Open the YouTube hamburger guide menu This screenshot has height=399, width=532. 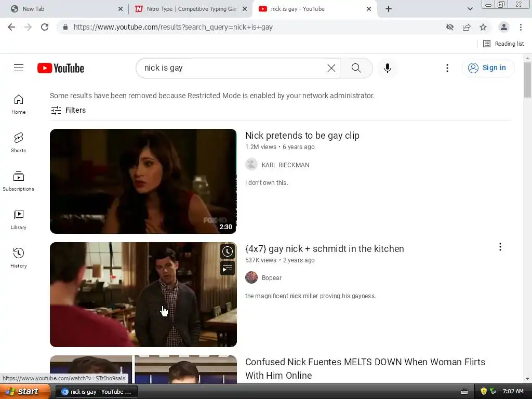click(19, 68)
